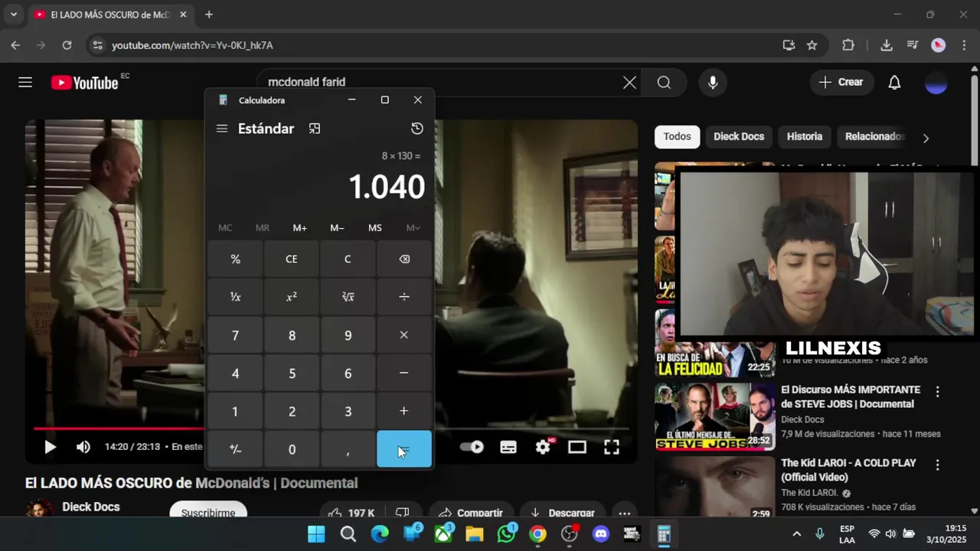This screenshot has height=551, width=980.
Task: Click the multiplication operator key
Action: (x=404, y=335)
